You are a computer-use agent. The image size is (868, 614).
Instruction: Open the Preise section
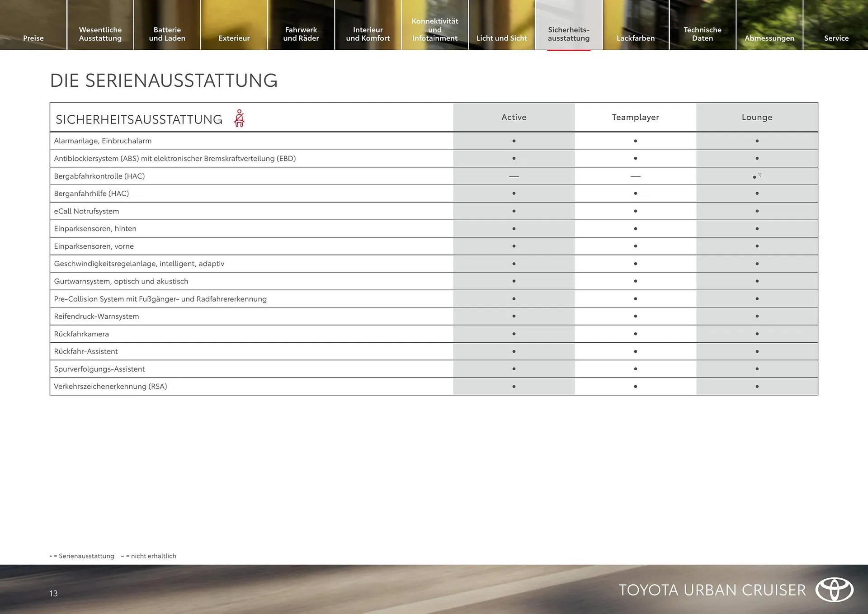coord(33,38)
